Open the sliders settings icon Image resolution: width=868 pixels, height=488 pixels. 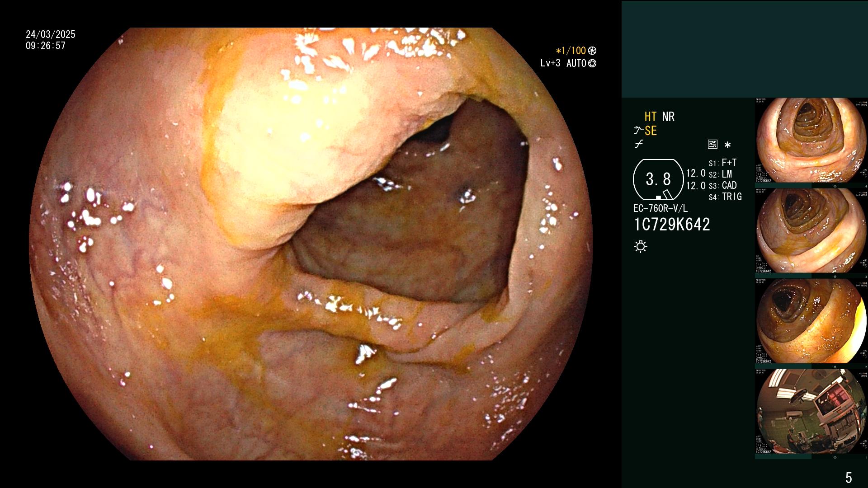point(712,145)
